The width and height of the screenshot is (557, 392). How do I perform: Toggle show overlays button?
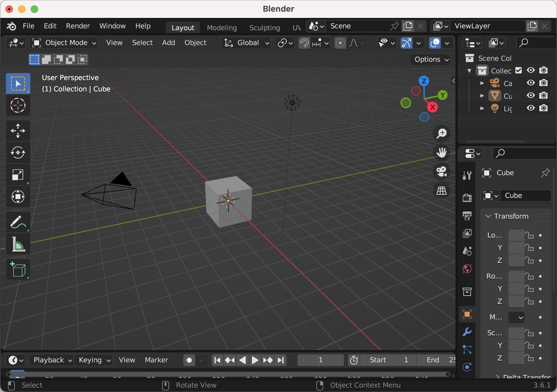click(x=435, y=43)
